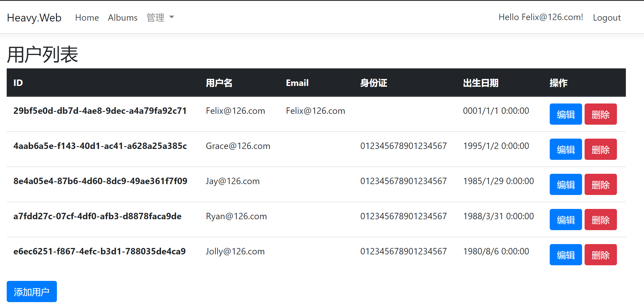Click Hello Felix@126.com! account link
The height and width of the screenshot is (306, 644).
point(541,17)
